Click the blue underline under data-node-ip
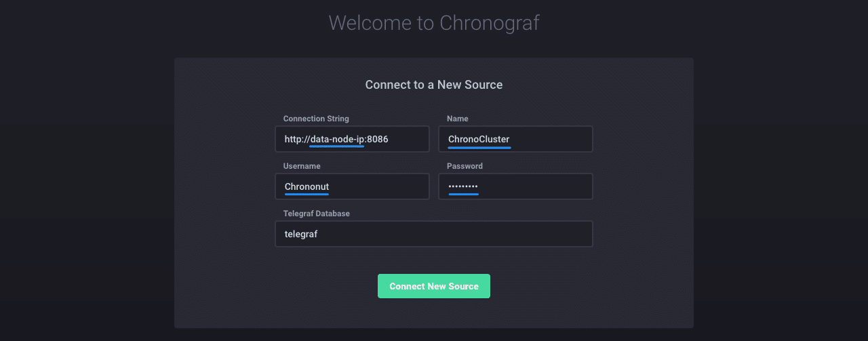 pyautogui.click(x=336, y=146)
